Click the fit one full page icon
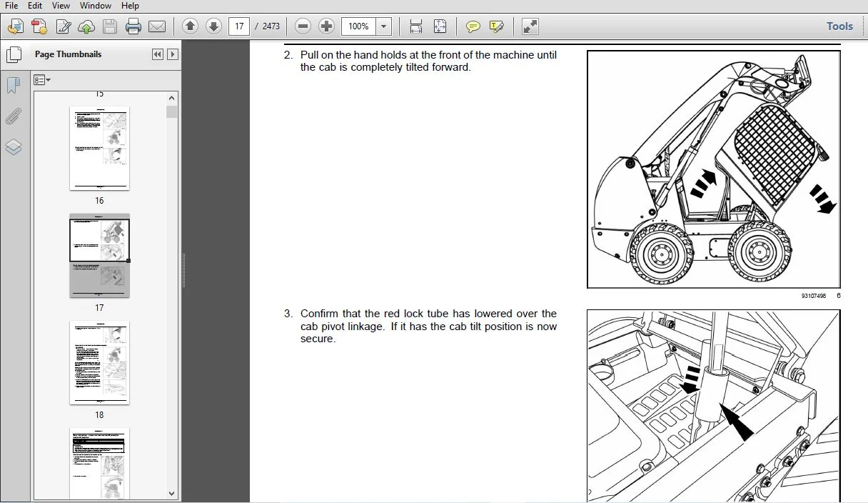Viewport: 868px width, 503px height. click(440, 26)
